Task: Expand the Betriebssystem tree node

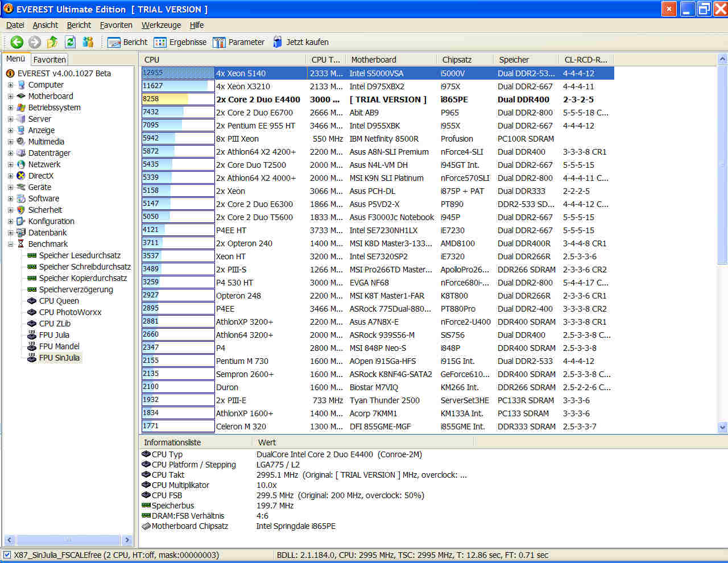Action: 10,107
